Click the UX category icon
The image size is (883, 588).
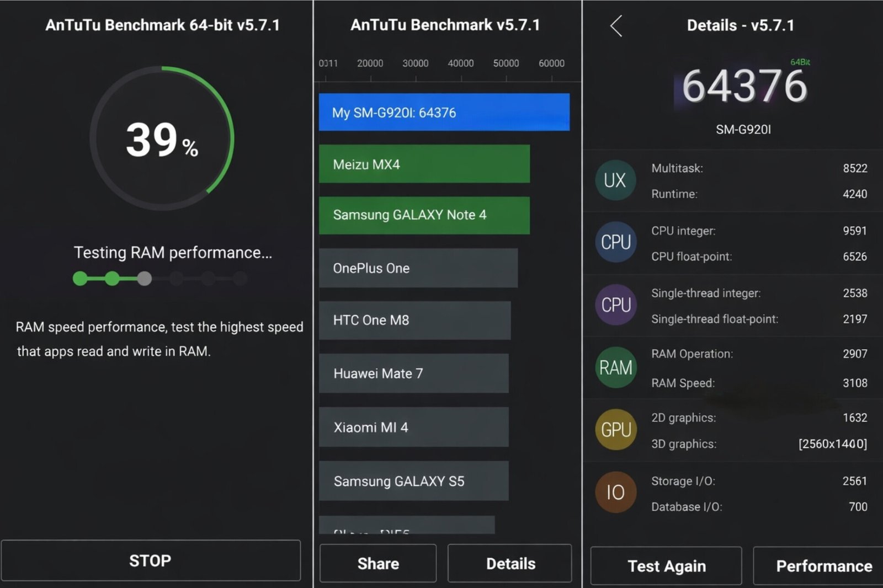click(x=615, y=180)
